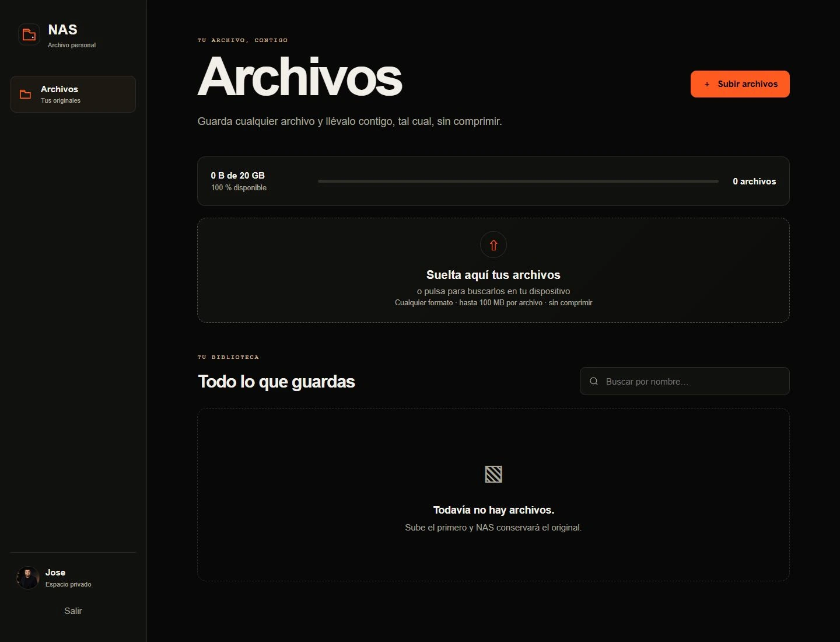The height and width of the screenshot is (642, 840).
Task: Click the NAS folder logo icon
Action: coord(29,35)
